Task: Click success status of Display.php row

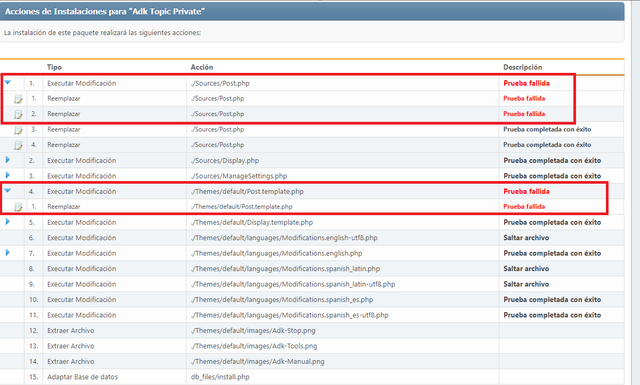Action: 552,160
